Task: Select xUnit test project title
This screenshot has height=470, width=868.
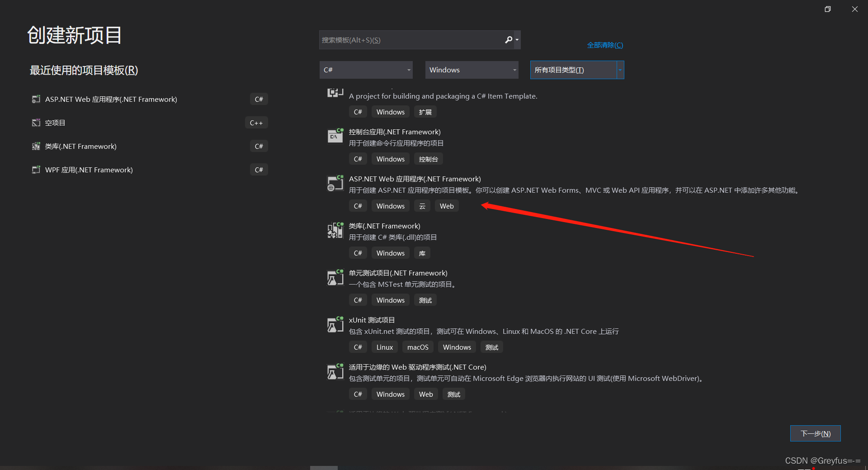Action: click(x=372, y=320)
